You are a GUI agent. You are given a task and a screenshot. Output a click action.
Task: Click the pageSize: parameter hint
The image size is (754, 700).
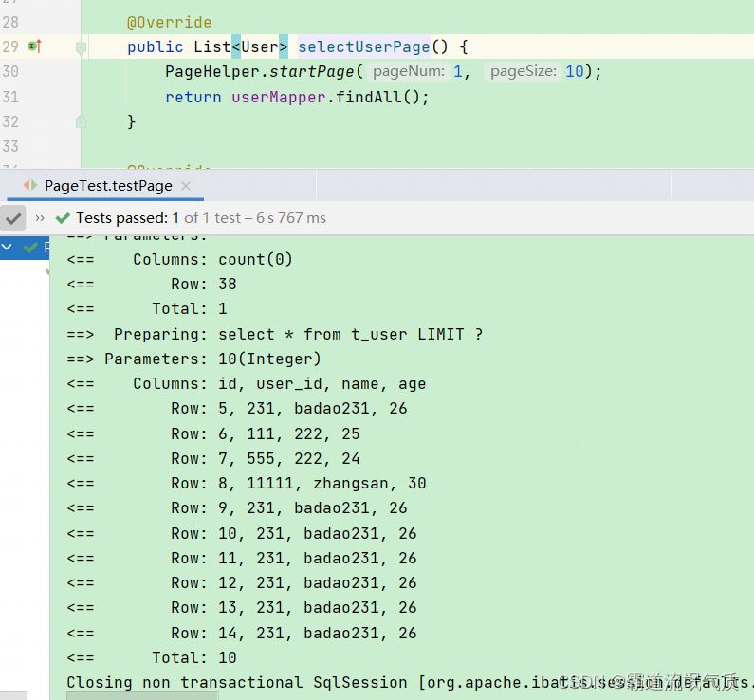click(x=524, y=71)
